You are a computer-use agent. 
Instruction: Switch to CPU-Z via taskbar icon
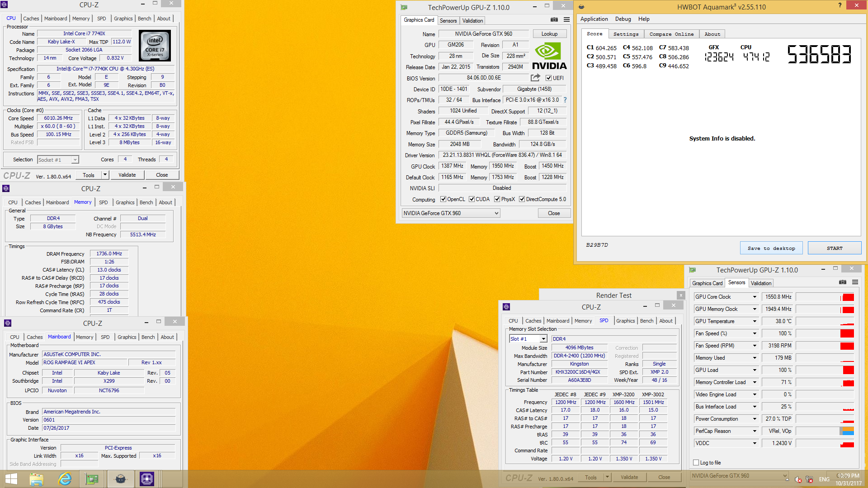pos(147,479)
